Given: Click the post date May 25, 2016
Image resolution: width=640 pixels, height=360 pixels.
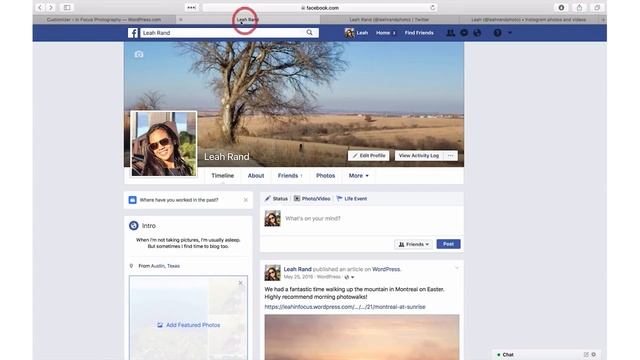Looking at the screenshot, I should pos(298,277).
